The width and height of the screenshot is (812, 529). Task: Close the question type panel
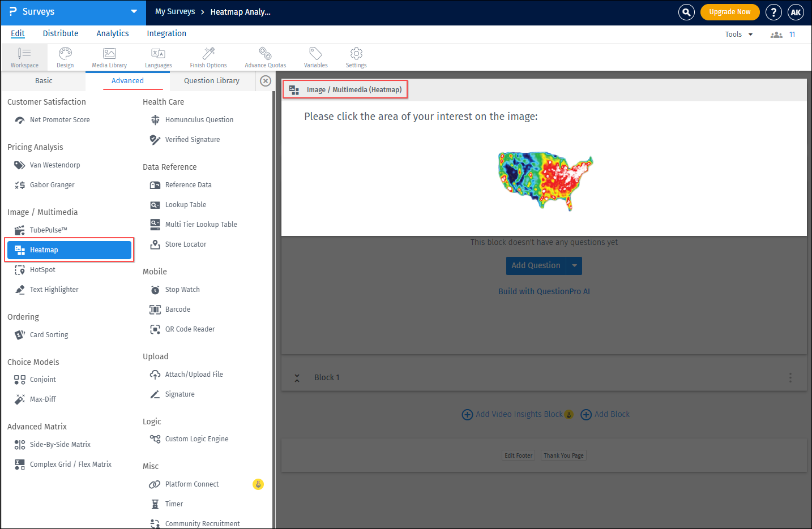(266, 81)
